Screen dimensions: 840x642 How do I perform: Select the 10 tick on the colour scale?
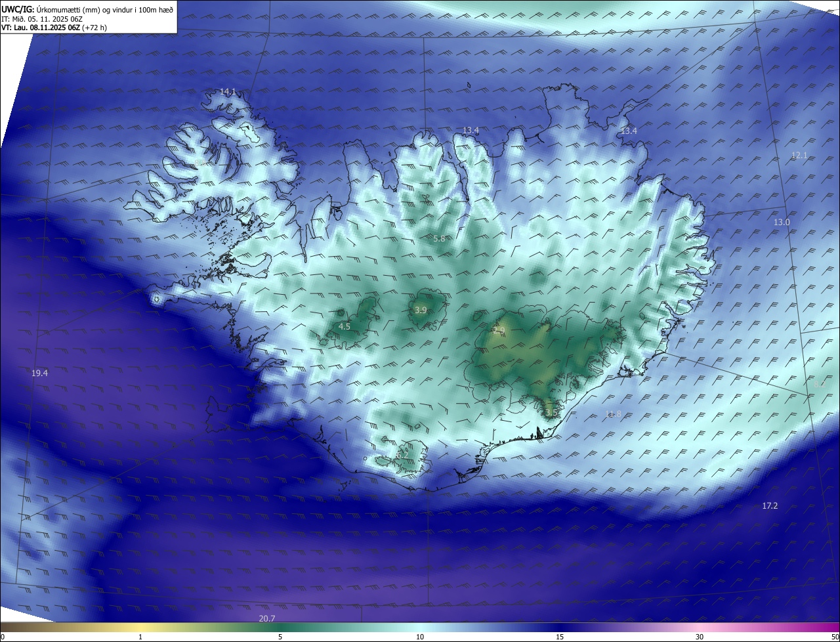[x=420, y=637]
